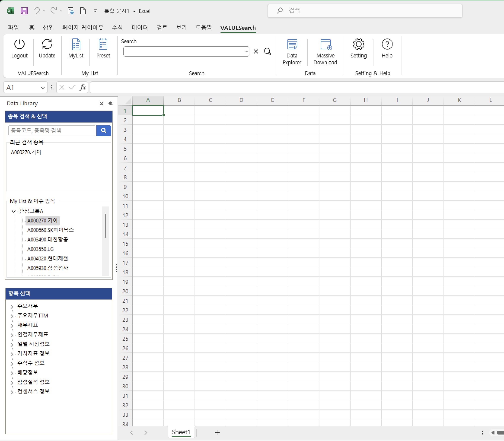This screenshot has width=504, height=441.
Task: Open the Undo history dropdown arrow
Action: [x=44, y=11]
